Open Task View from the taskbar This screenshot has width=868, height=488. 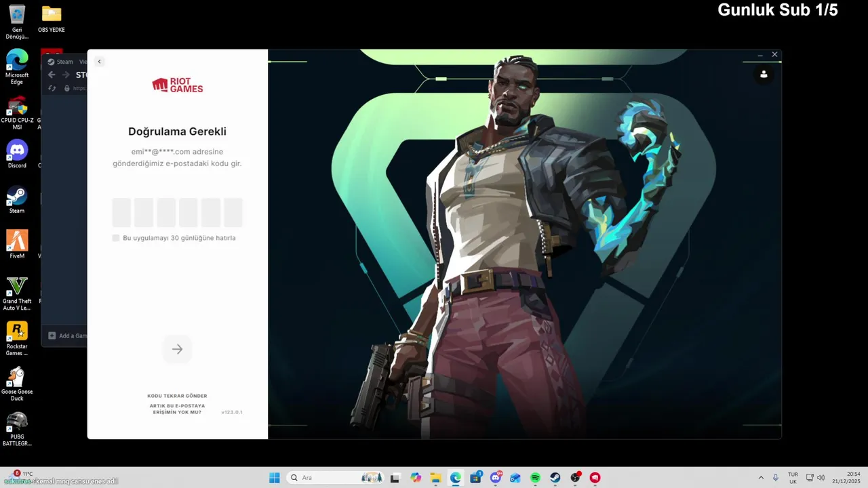(x=395, y=478)
